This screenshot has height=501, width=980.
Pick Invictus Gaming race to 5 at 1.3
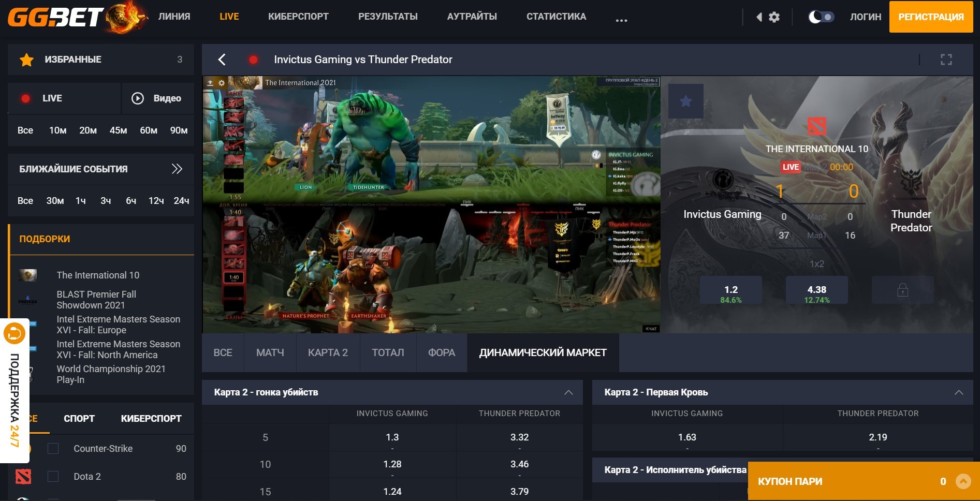(x=392, y=438)
